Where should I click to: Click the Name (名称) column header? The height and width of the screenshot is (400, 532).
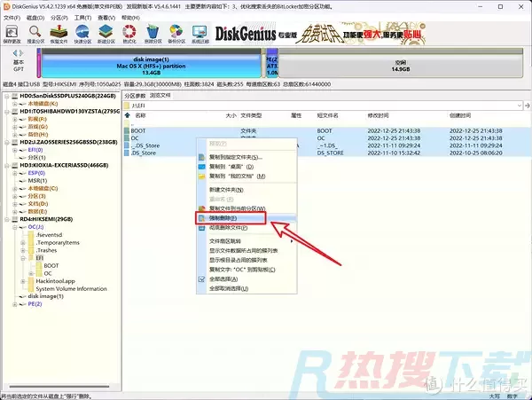[140, 115]
